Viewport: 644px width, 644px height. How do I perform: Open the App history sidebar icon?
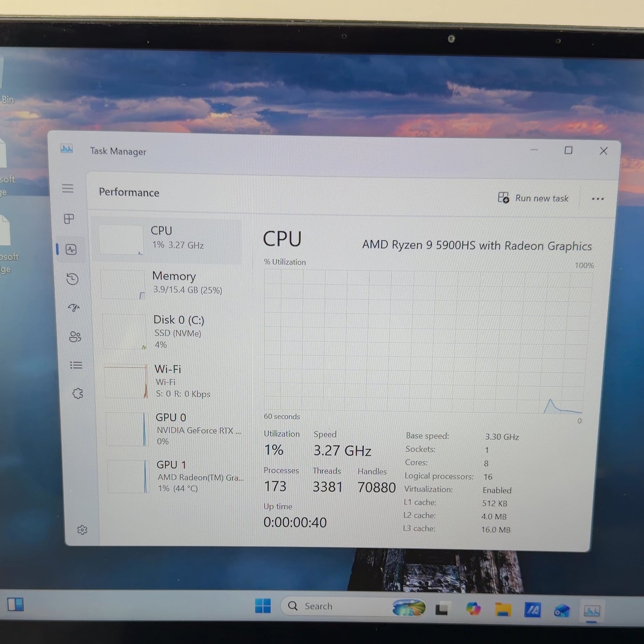pyautogui.click(x=72, y=279)
